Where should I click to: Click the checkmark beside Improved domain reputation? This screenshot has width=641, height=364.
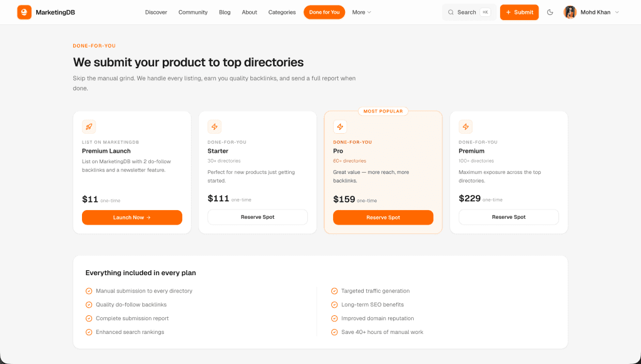pyautogui.click(x=335, y=318)
